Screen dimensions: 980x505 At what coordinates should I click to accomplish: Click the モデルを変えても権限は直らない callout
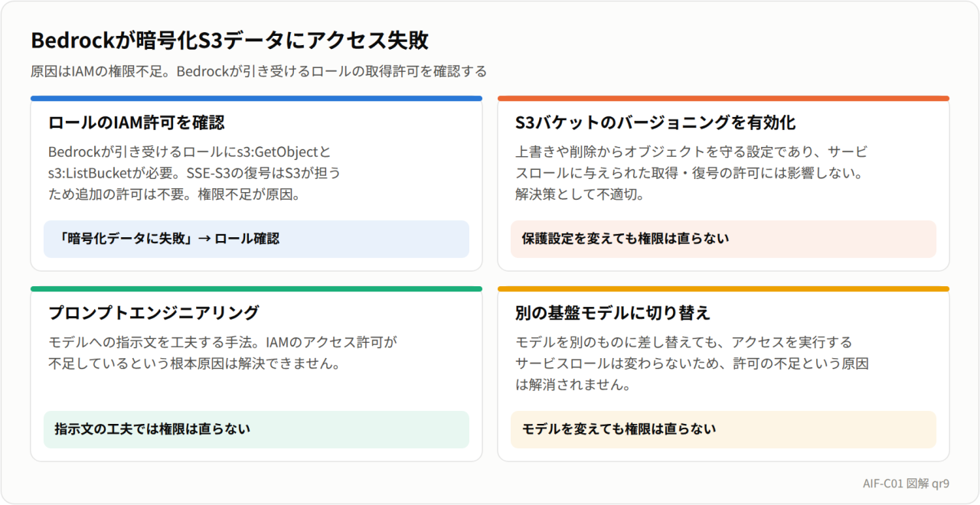[724, 429]
